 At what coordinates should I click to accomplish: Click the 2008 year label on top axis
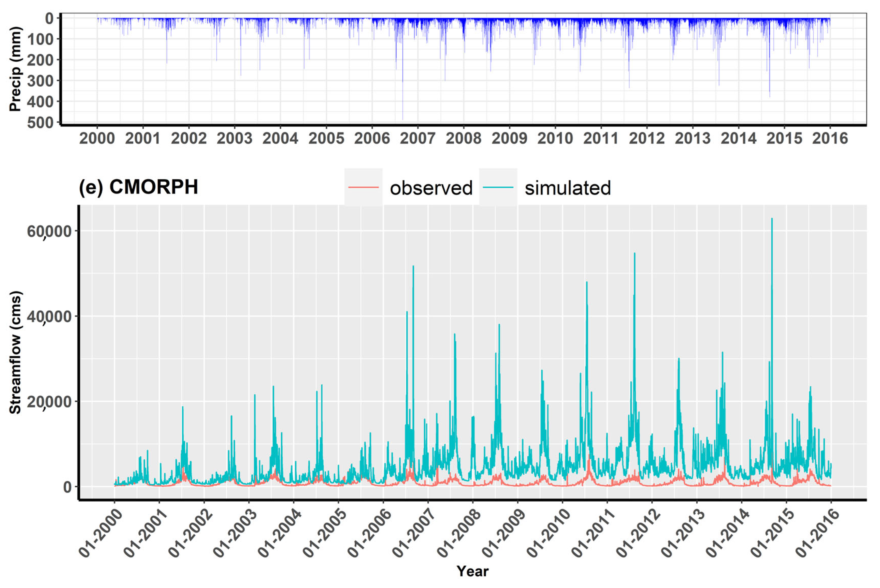tap(464, 138)
